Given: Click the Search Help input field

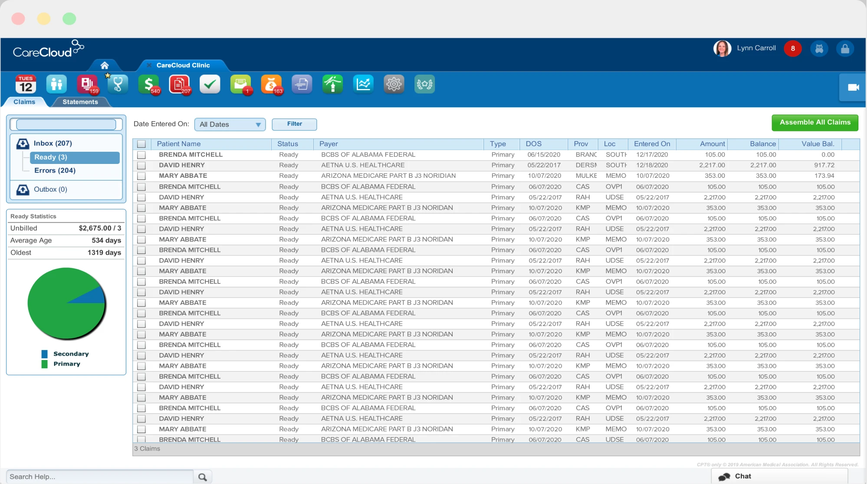Looking at the screenshot, I should tap(100, 477).
